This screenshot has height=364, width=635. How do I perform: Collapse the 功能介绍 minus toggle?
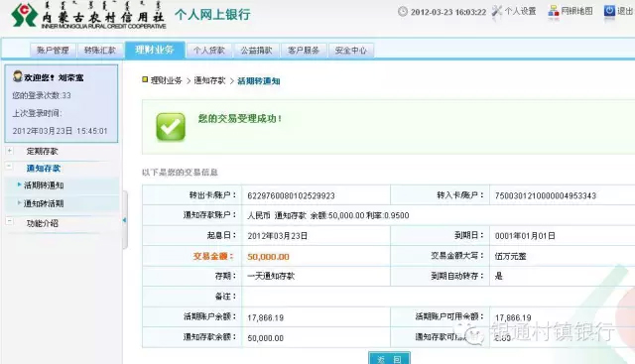pos(9,221)
